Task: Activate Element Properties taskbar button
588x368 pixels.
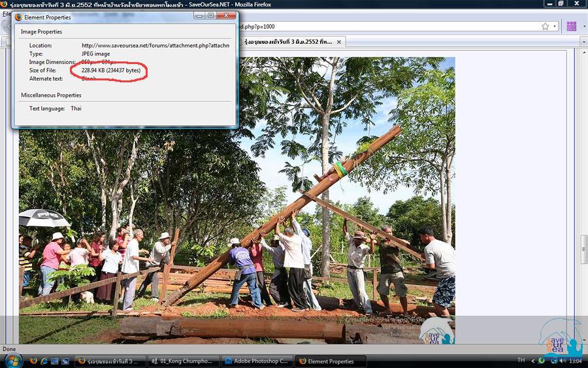Action: pos(330,361)
